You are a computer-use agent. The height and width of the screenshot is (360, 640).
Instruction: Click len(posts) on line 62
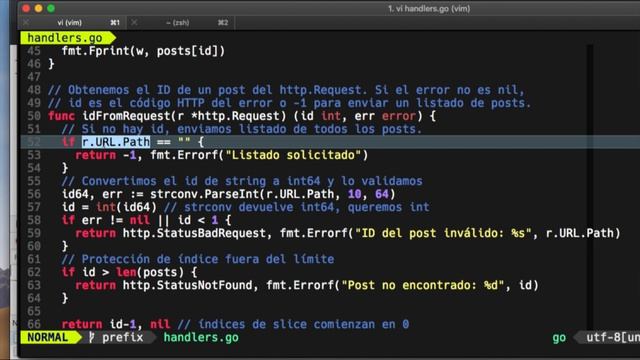150,272
